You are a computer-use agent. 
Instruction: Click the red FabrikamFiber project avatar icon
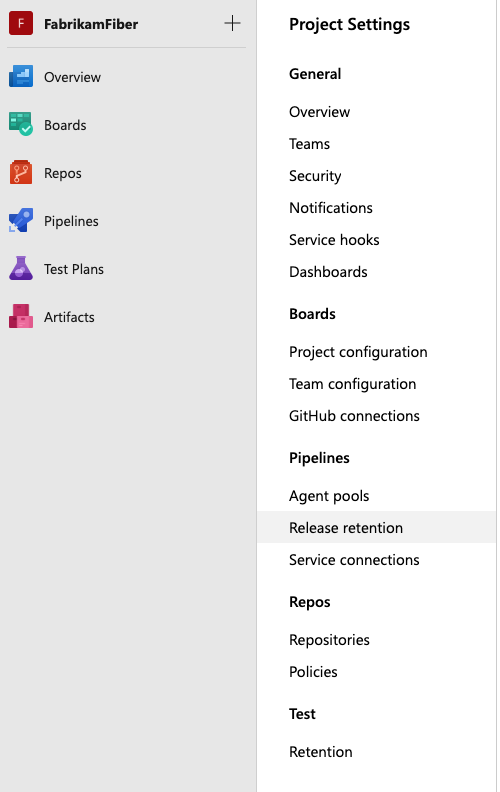[21, 23]
